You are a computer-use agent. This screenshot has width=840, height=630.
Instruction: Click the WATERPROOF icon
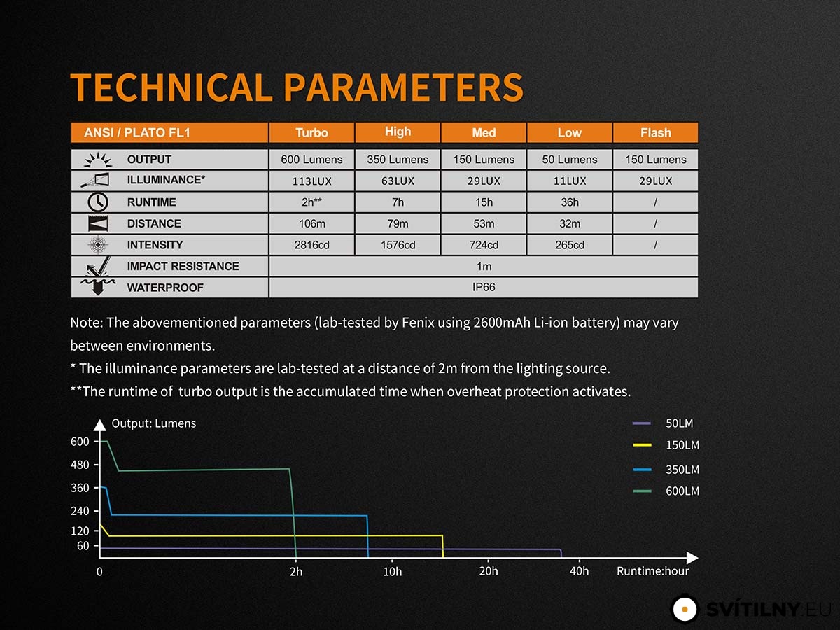(97, 288)
